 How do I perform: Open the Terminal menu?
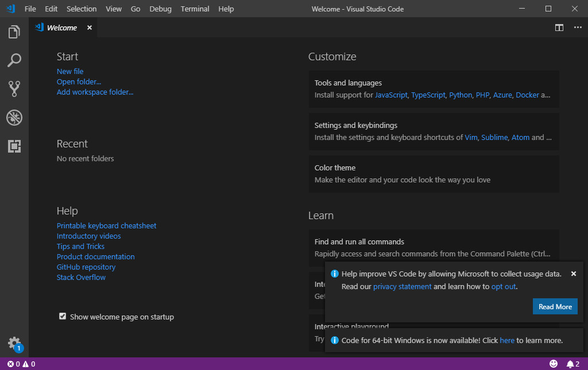(195, 9)
